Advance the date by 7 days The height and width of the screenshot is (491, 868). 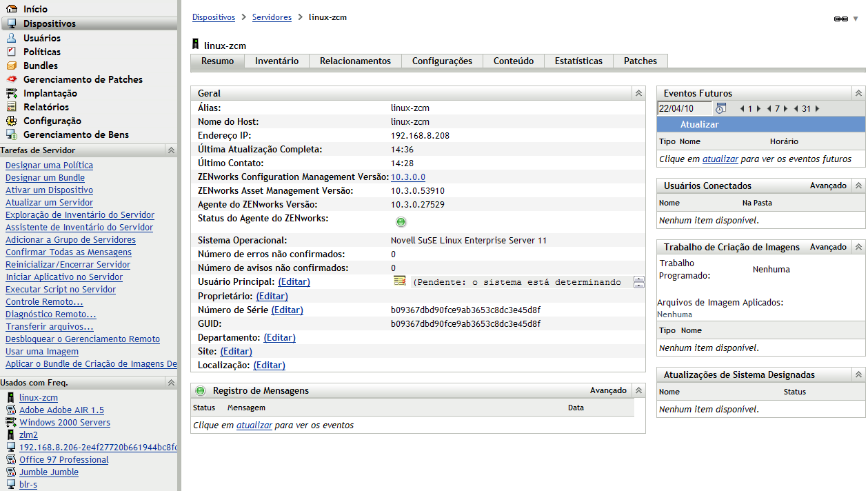(x=785, y=108)
